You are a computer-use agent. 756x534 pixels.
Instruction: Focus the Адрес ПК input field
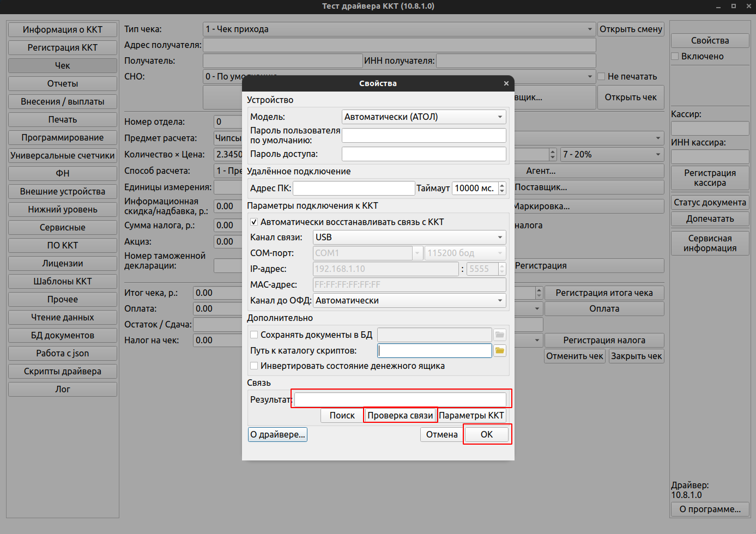354,188
